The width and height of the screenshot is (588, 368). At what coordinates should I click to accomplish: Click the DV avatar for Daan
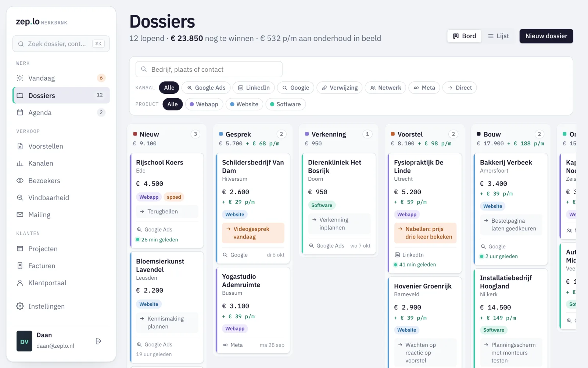[x=24, y=341]
